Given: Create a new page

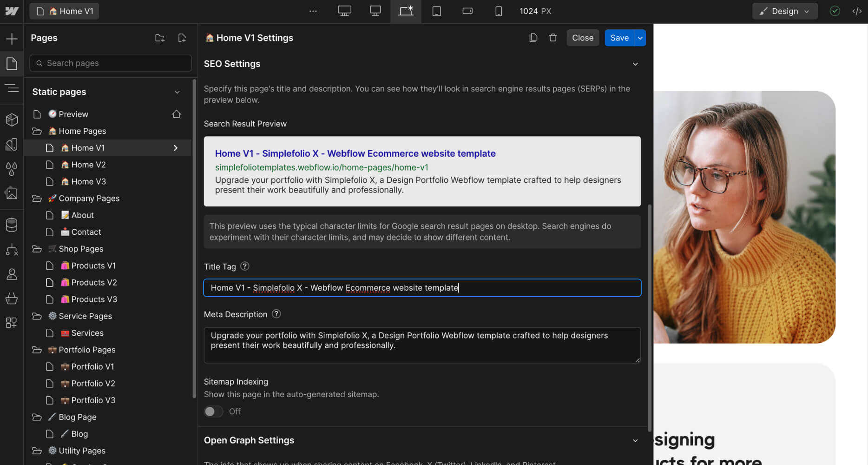Looking at the screenshot, I should [182, 38].
